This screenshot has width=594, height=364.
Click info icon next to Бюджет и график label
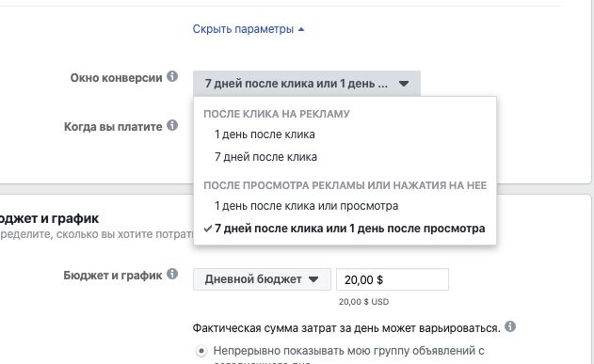click(x=172, y=274)
